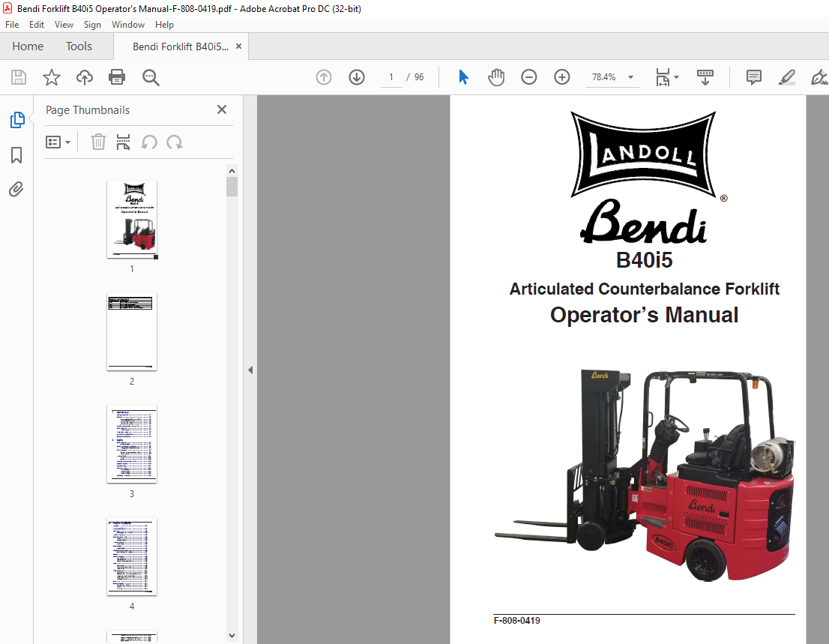Open the Window menu
Image resolution: width=829 pixels, height=644 pixels.
pyautogui.click(x=128, y=25)
